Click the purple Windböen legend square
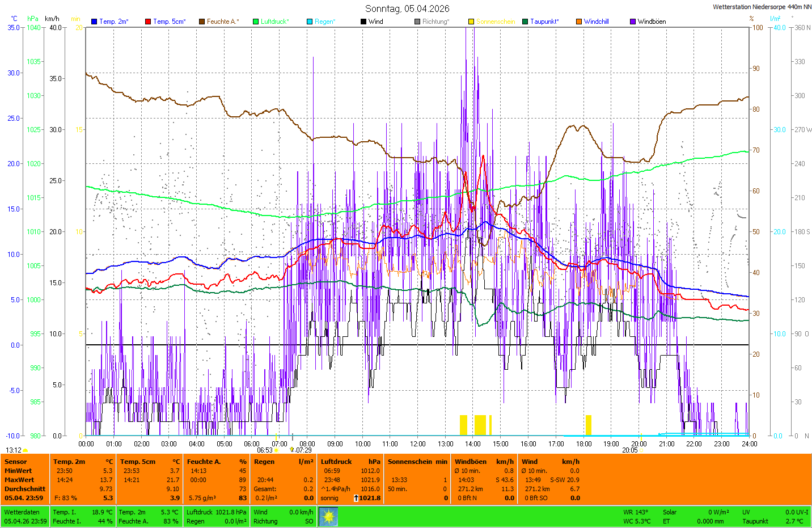The height and width of the screenshot is (528, 812). 633,22
